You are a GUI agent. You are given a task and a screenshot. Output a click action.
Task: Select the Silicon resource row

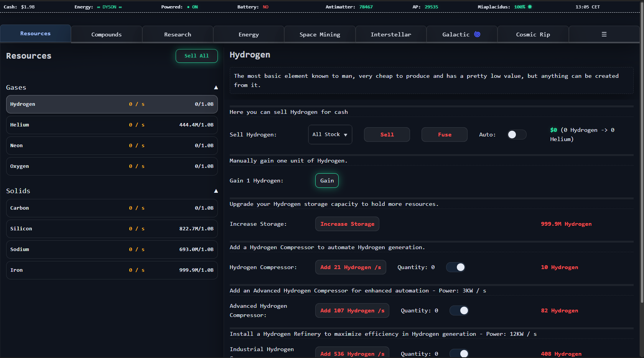(x=112, y=229)
